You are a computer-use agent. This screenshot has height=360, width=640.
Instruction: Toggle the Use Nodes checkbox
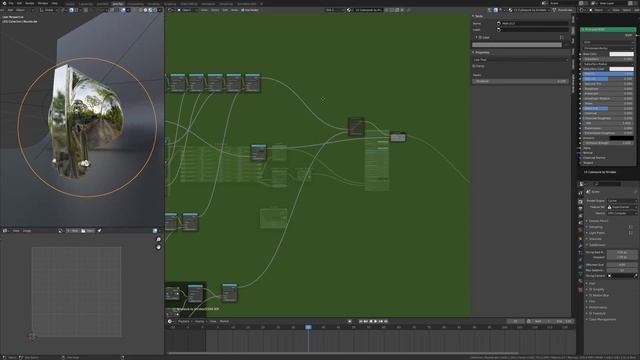(242, 10)
